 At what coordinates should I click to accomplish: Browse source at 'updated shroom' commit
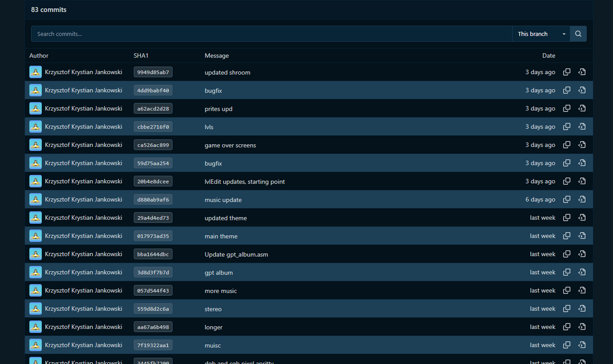click(x=582, y=72)
